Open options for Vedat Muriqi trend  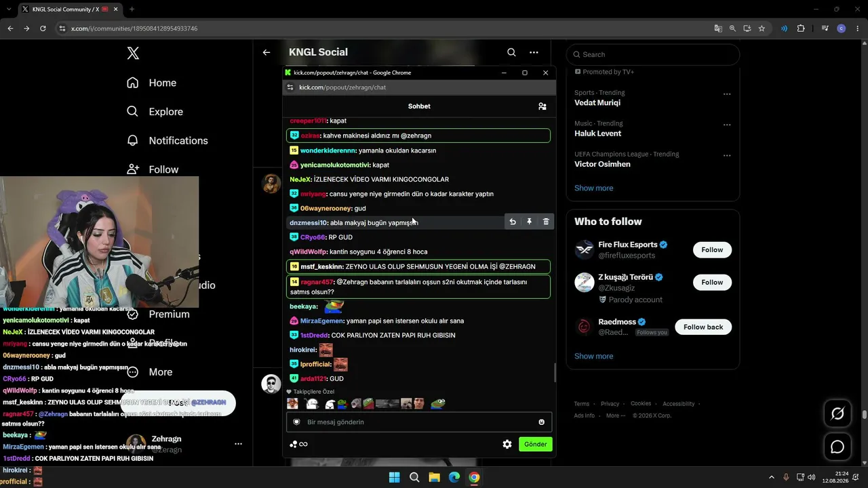pyautogui.click(x=727, y=94)
